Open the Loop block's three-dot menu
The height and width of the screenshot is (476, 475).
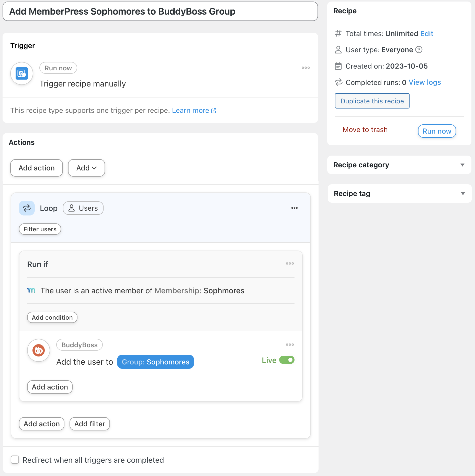tap(295, 208)
